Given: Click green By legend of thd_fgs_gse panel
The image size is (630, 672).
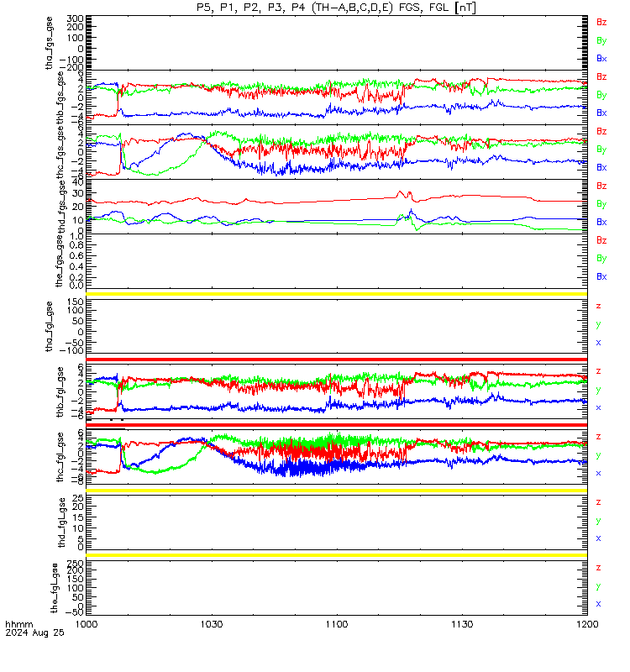Looking at the screenshot, I should pyautogui.click(x=601, y=204).
